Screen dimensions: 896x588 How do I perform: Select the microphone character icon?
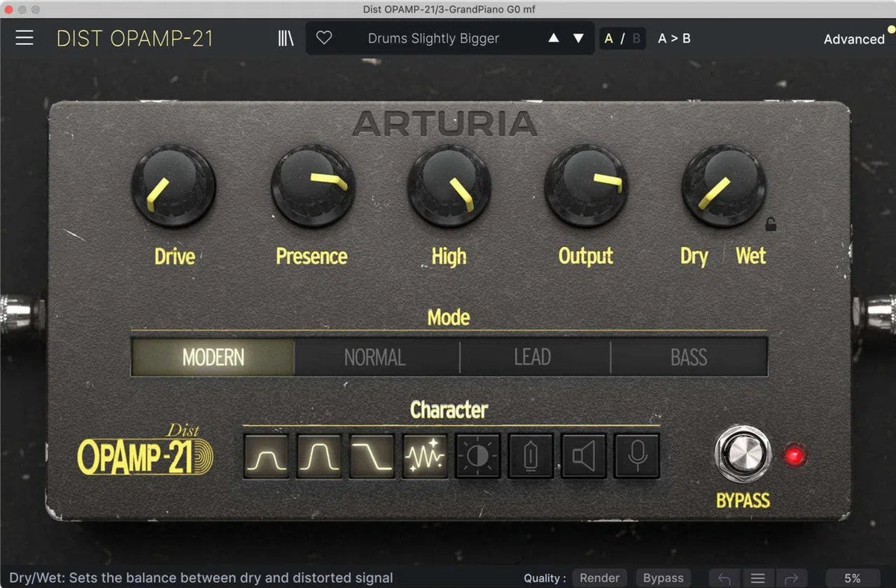(636, 455)
